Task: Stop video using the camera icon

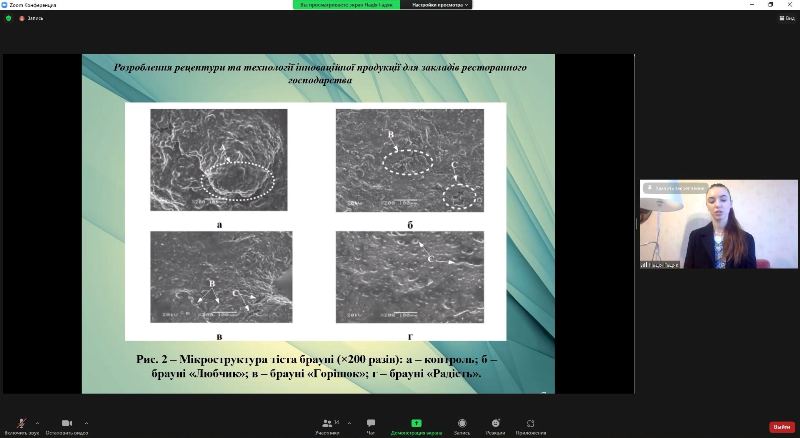Action: 67,423
